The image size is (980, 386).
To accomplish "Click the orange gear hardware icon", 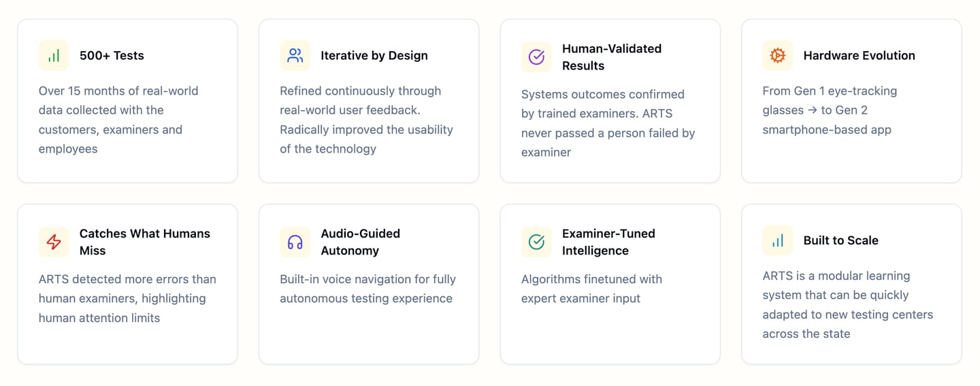I will [777, 56].
